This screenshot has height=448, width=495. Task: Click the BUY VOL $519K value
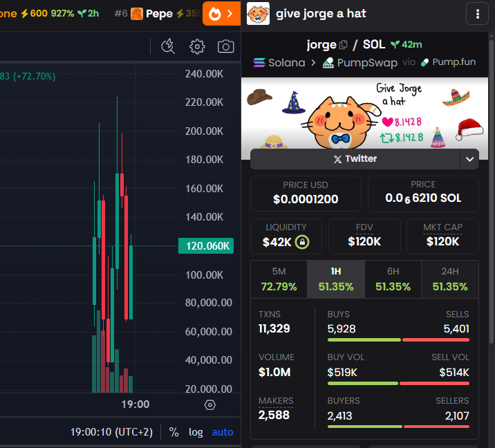tap(342, 373)
